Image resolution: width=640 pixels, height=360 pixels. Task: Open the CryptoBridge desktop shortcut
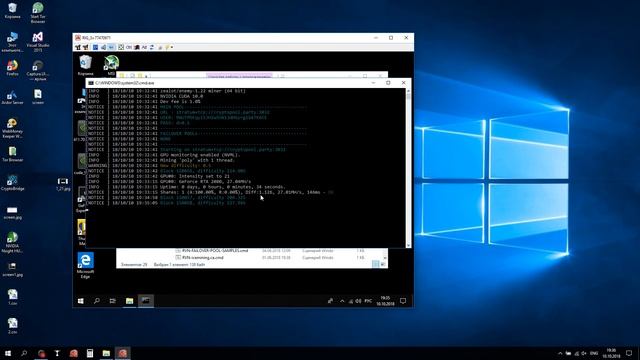[x=12, y=183]
